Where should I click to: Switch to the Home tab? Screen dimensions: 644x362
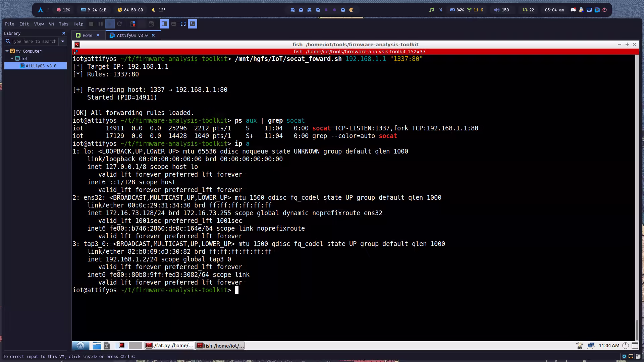[87, 35]
